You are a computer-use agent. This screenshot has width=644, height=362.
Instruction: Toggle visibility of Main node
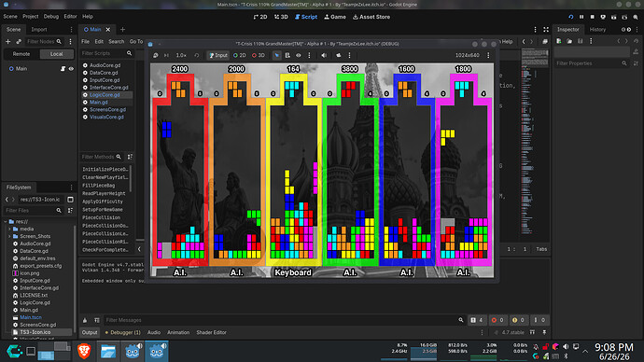pyautogui.click(x=71, y=69)
